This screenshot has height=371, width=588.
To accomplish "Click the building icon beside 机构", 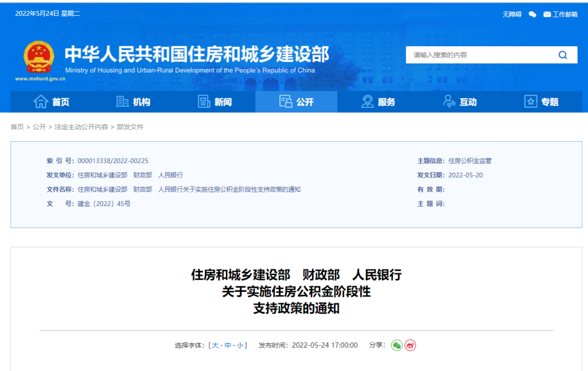I will point(122,101).
